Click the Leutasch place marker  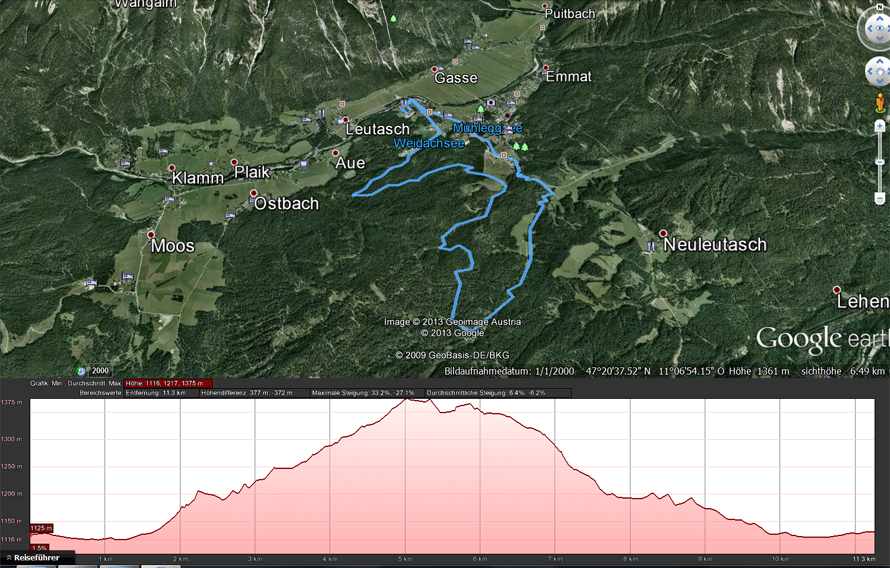(345, 120)
